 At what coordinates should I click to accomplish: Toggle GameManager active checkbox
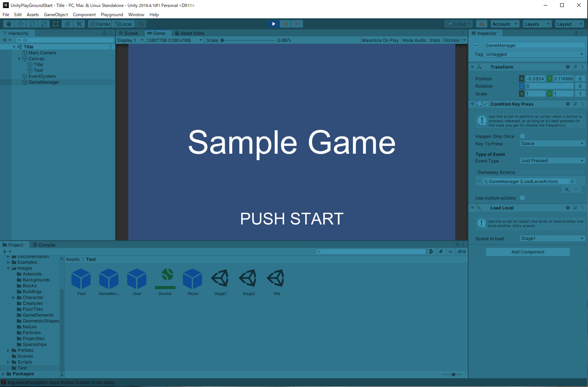click(477, 45)
